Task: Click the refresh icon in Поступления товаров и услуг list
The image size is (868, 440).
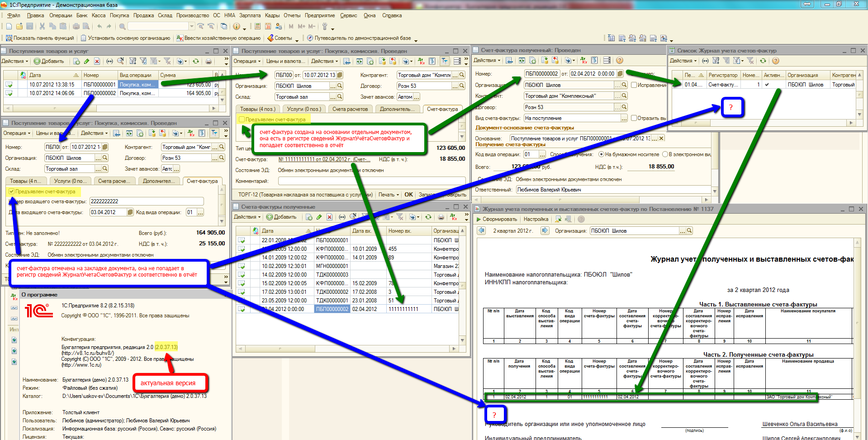Action: [x=196, y=61]
